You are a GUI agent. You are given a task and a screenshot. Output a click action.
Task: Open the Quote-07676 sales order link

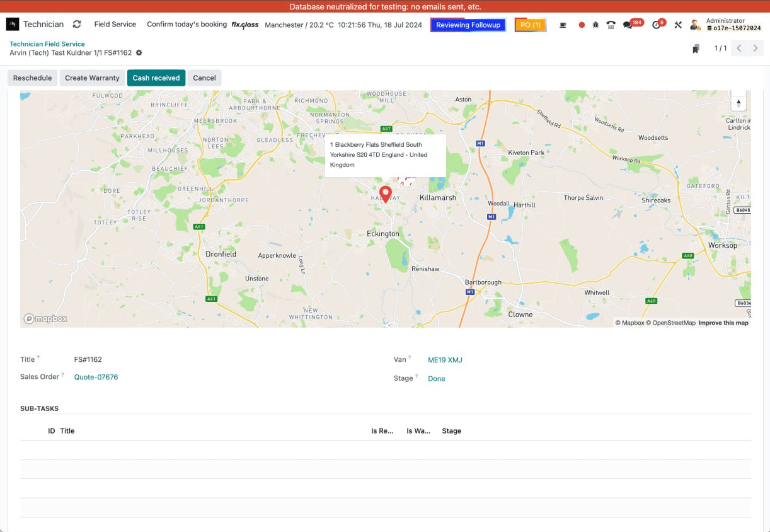coord(96,377)
